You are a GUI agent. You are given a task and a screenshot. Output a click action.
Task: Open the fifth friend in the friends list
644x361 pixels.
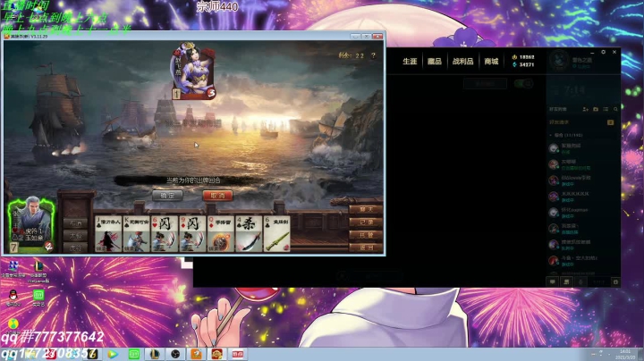click(583, 213)
